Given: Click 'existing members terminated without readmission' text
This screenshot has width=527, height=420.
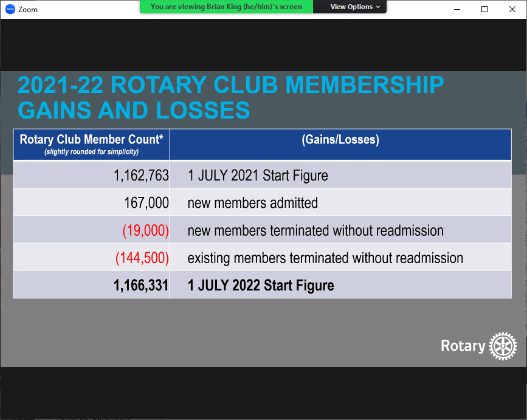Looking at the screenshot, I should coord(325,258).
